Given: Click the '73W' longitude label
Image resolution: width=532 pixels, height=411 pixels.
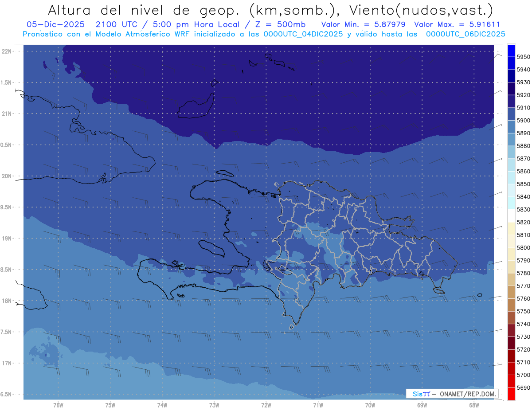Looking at the screenshot, I should tap(214, 405).
